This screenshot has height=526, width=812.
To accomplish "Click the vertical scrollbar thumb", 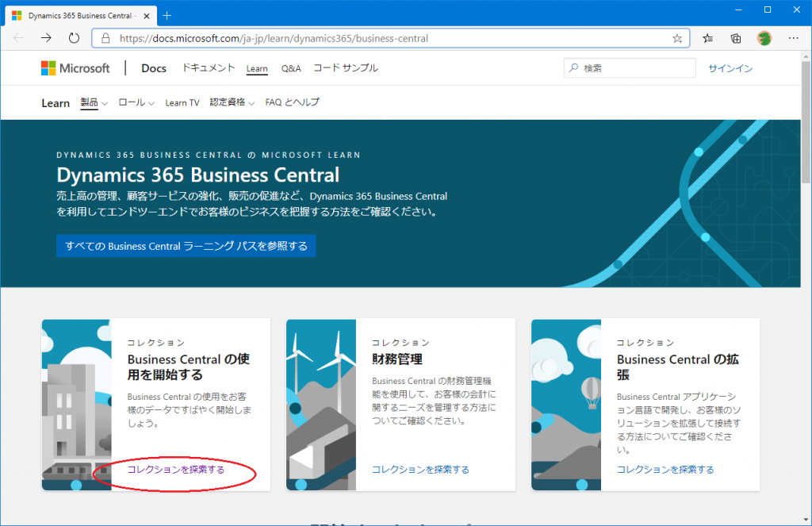I will pyautogui.click(x=806, y=122).
